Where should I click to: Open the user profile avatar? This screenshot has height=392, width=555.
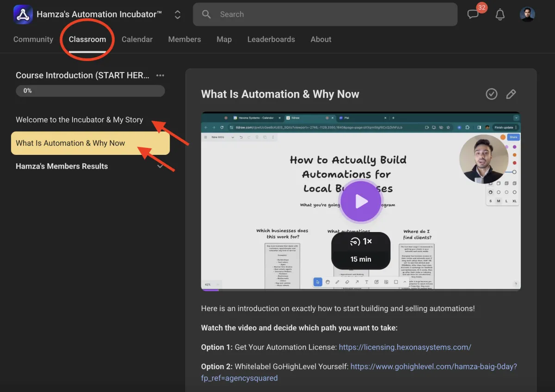click(527, 14)
